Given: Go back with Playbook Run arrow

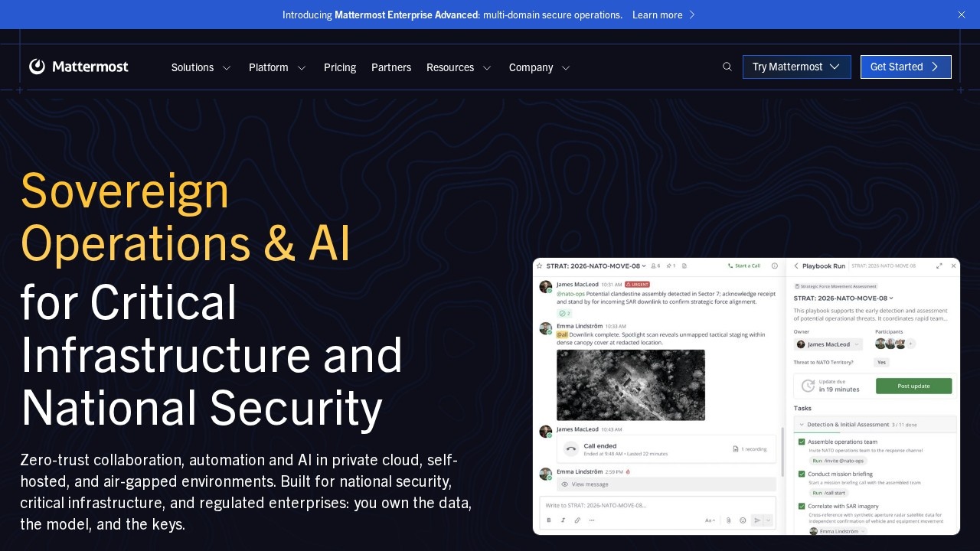Looking at the screenshot, I should [x=795, y=266].
